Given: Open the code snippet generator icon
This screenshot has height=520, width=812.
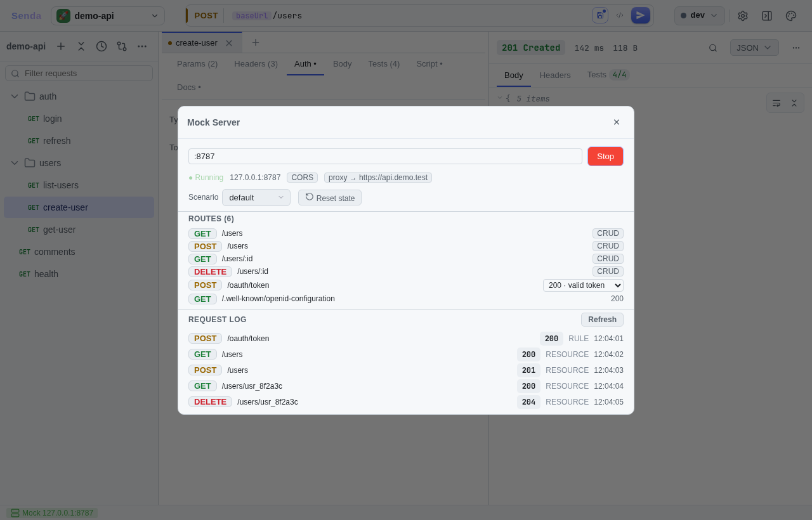Looking at the screenshot, I should pyautogui.click(x=620, y=15).
